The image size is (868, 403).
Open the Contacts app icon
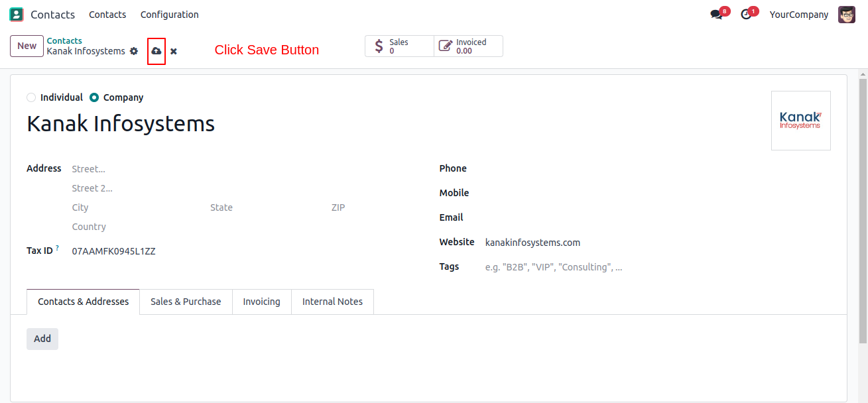[x=17, y=15]
